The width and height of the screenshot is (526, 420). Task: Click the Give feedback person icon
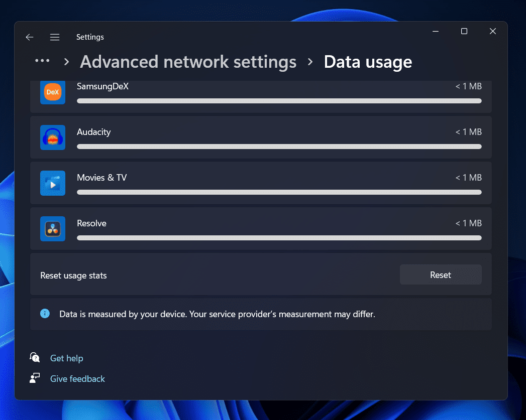click(x=35, y=378)
